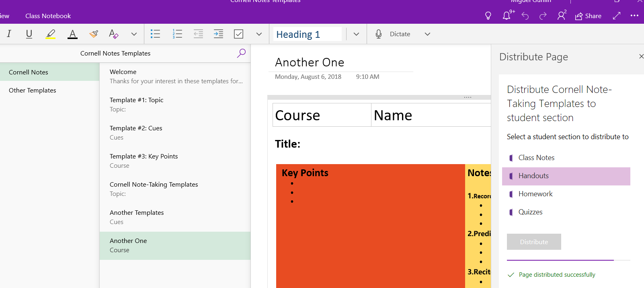Open the Class Notebook tab
The height and width of the screenshot is (288, 644).
pyautogui.click(x=48, y=16)
